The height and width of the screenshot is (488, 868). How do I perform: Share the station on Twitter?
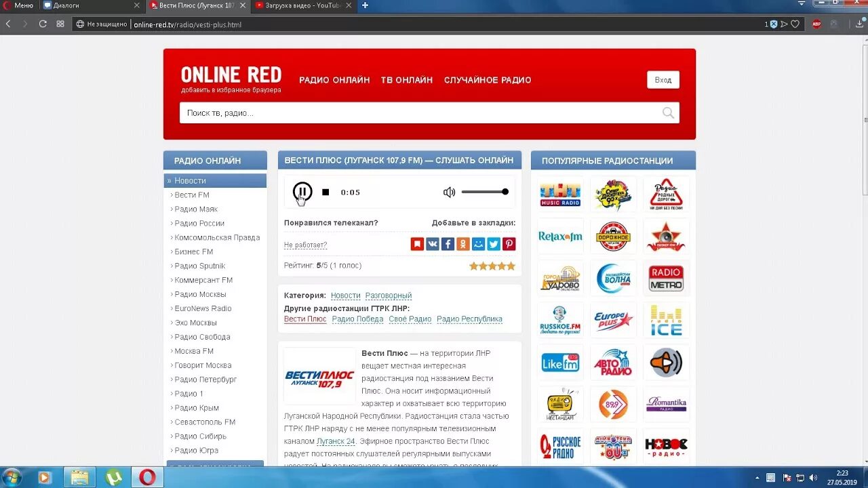pos(494,244)
